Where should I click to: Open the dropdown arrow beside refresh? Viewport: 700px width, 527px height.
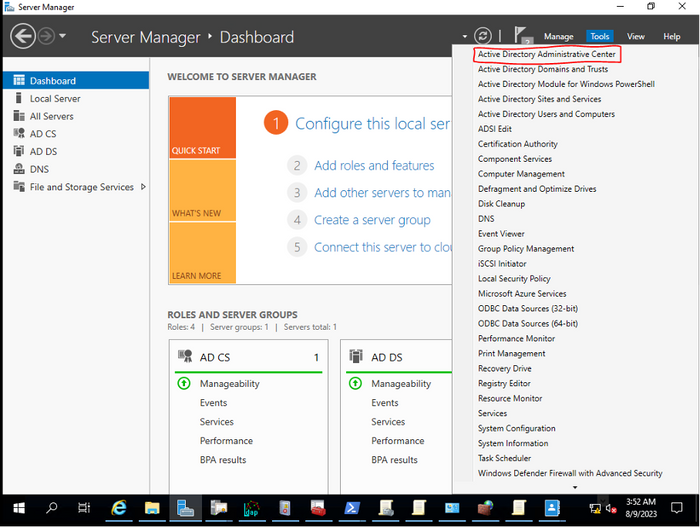click(465, 37)
